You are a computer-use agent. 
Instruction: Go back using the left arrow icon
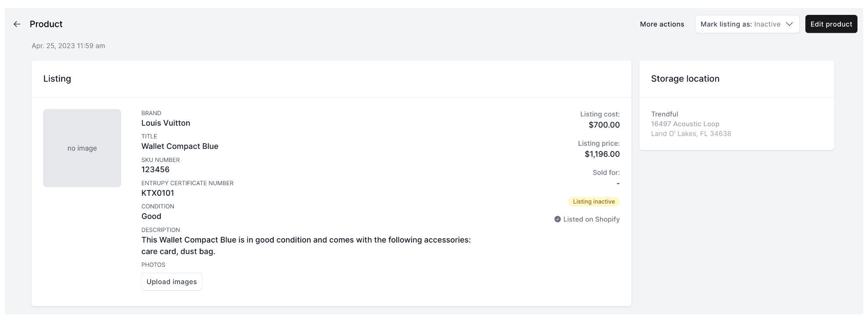coord(17,24)
